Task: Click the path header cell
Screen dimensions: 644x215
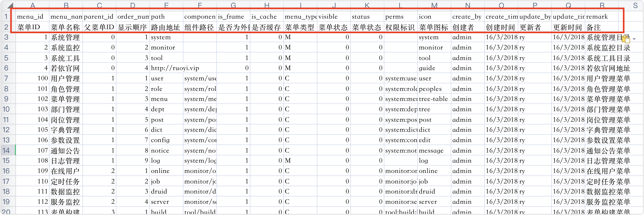Action: coord(166,16)
